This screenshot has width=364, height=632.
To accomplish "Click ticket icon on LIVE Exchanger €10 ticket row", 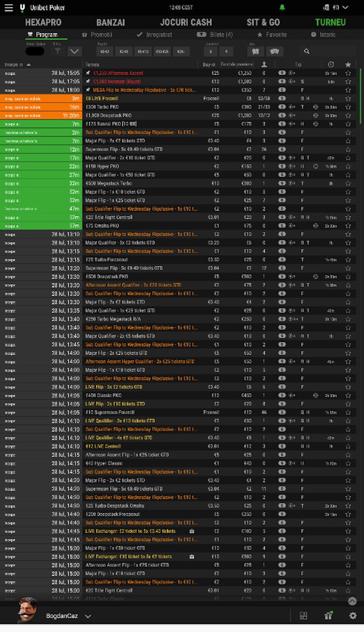I will click(x=192, y=557).
